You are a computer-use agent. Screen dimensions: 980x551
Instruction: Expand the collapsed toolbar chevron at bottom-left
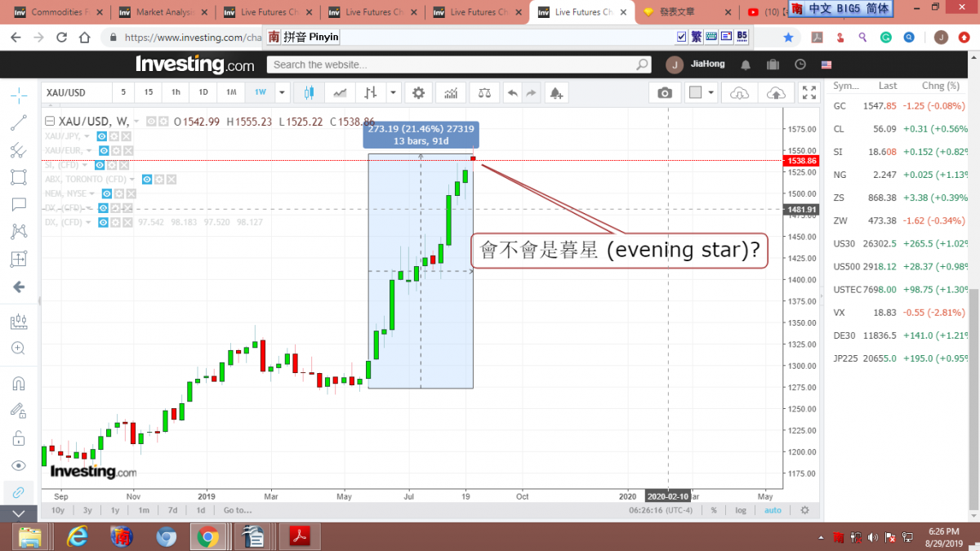click(x=19, y=514)
